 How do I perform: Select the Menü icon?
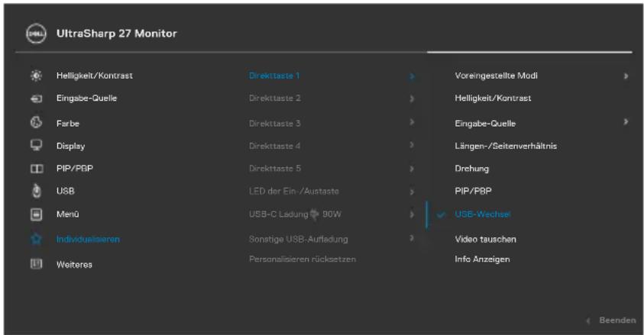click(36, 214)
